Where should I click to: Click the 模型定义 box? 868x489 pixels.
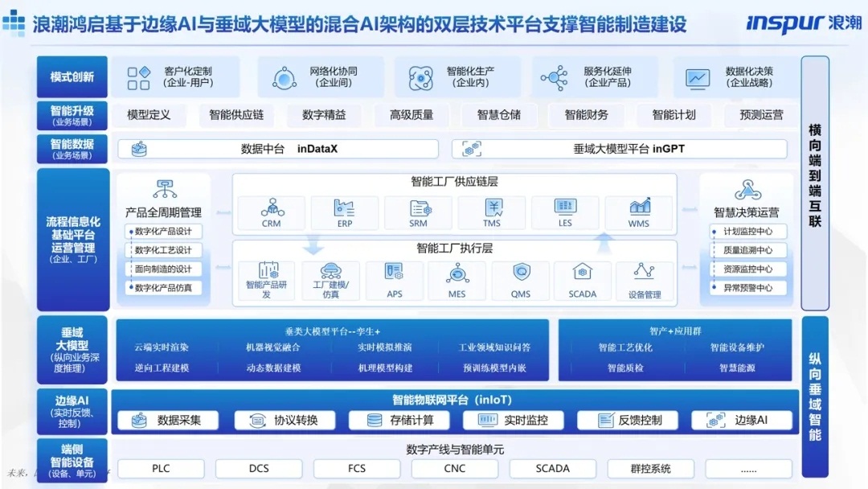[149, 115]
